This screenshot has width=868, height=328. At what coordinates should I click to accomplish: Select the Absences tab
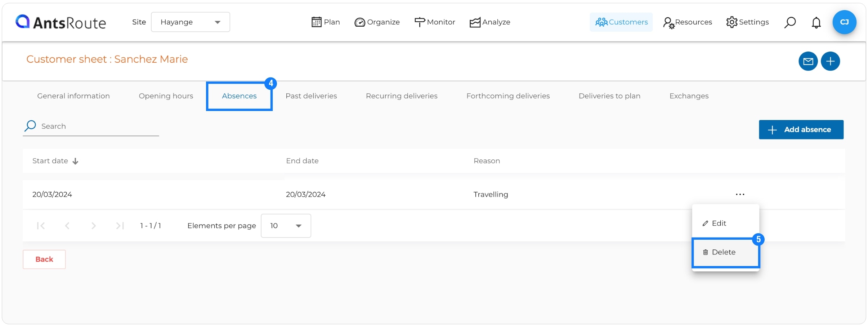(x=239, y=96)
